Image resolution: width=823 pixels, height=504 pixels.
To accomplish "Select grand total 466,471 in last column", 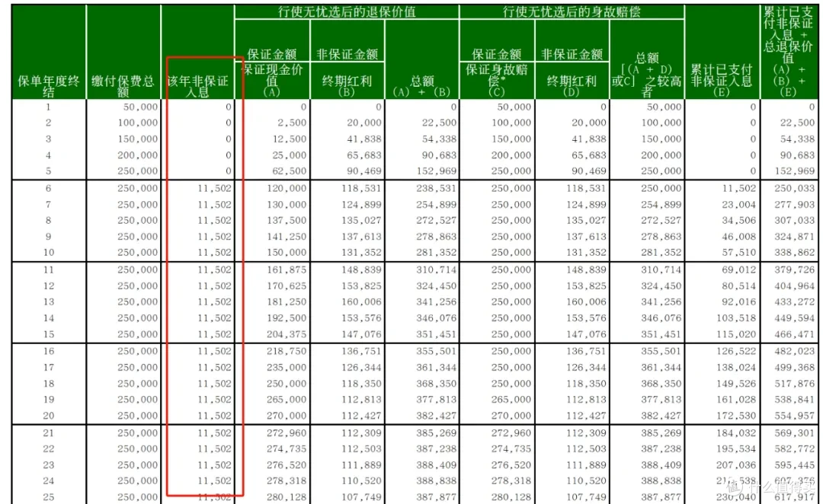I will [x=795, y=334].
